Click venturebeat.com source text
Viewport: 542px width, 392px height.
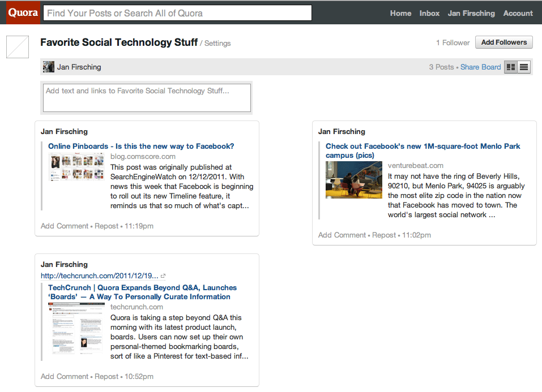click(416, 165)
